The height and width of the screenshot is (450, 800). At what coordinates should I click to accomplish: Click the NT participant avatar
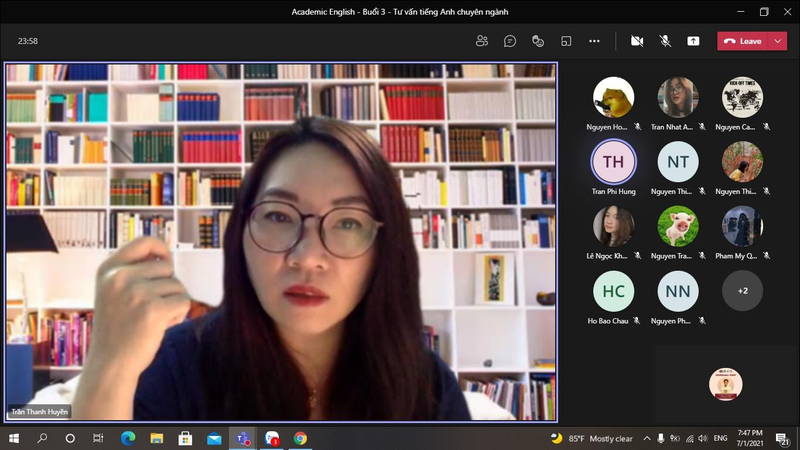tap(678, 162)
